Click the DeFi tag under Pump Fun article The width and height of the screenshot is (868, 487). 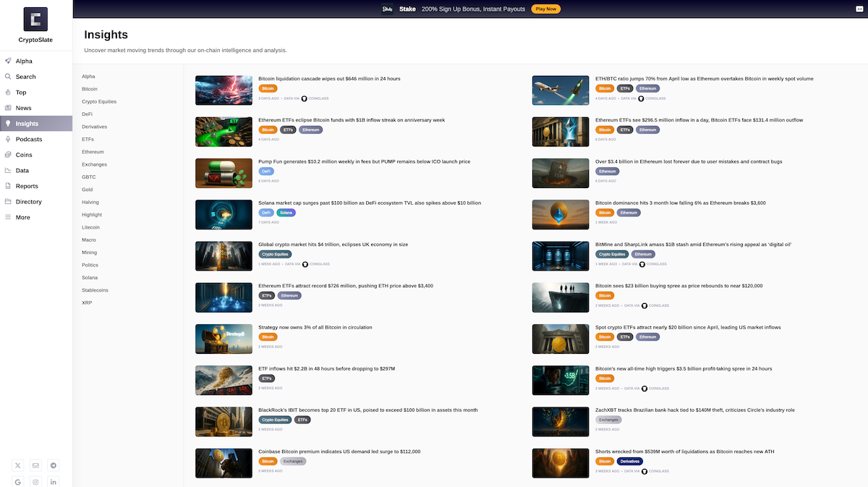tap(266, 171)
